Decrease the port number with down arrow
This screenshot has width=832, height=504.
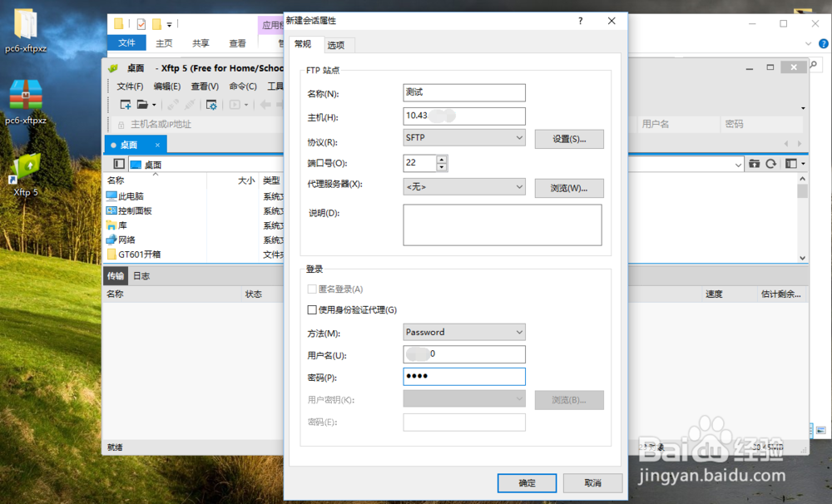[442, 167]
